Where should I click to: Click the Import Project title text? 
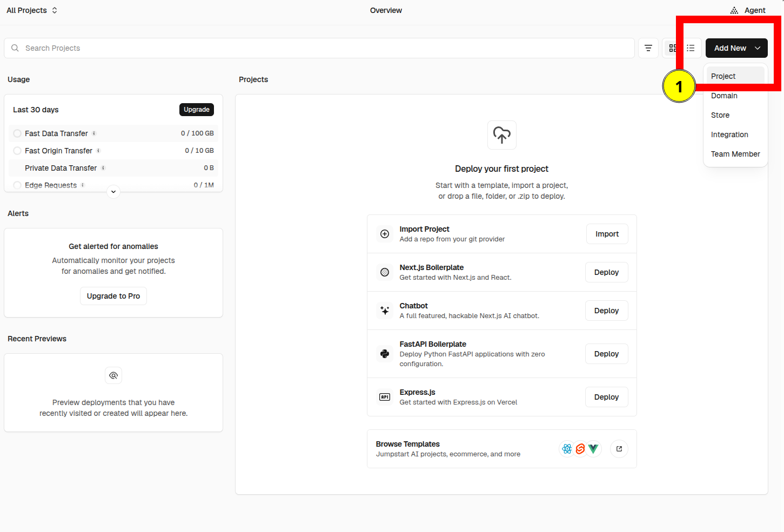click(425, 229)
